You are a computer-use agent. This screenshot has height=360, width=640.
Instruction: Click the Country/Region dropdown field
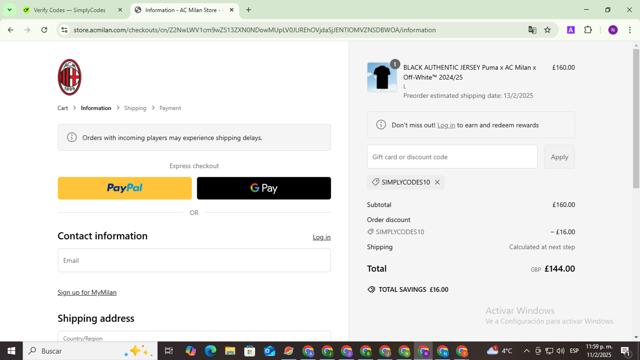point(194,337)
